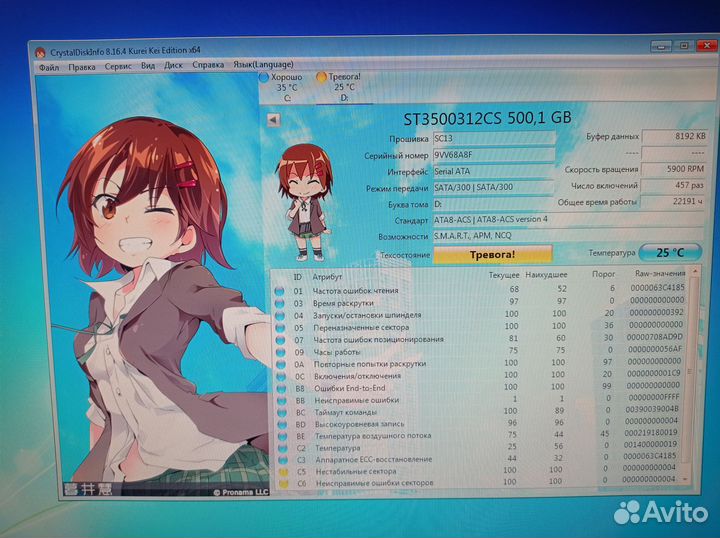Click status icon of attribute 0A row

pyautogui.click(x=281, y=364)
